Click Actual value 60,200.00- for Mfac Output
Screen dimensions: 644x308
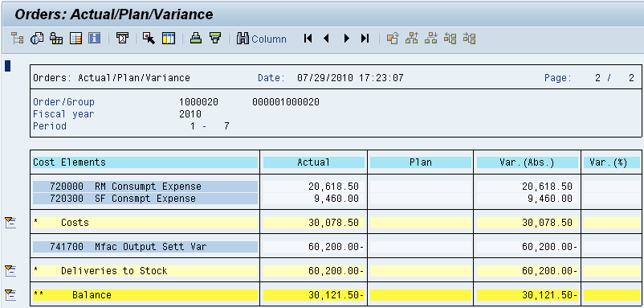coord(336,247)
